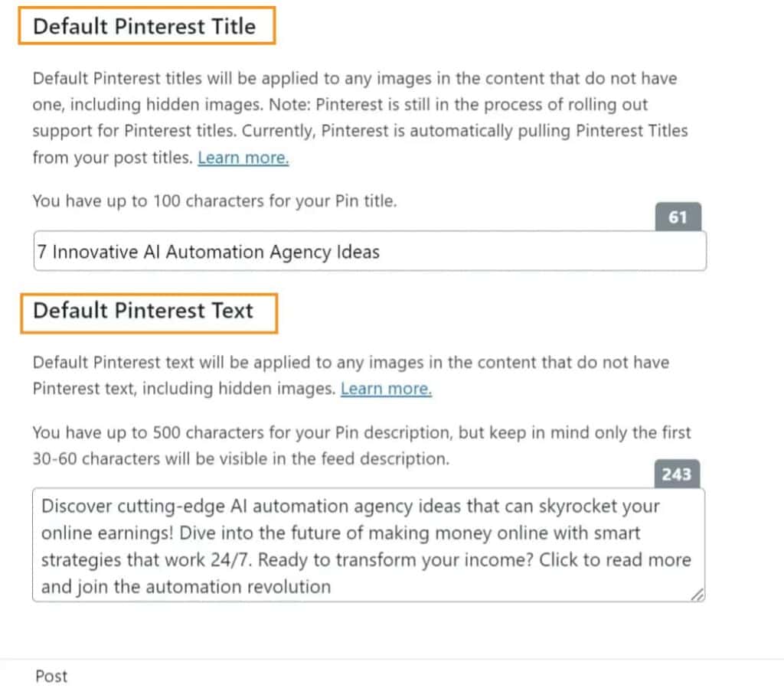Click the 243 character counter badge
The image size is (784, 691).
(x=678, y=474)
